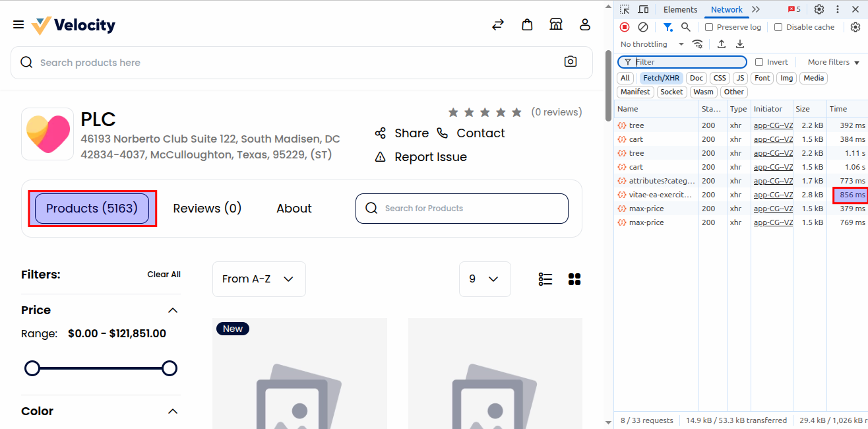Open the hamburger menu beside Velocity logo
Viewport: 868px width, 429px height.
coord(18,25)
